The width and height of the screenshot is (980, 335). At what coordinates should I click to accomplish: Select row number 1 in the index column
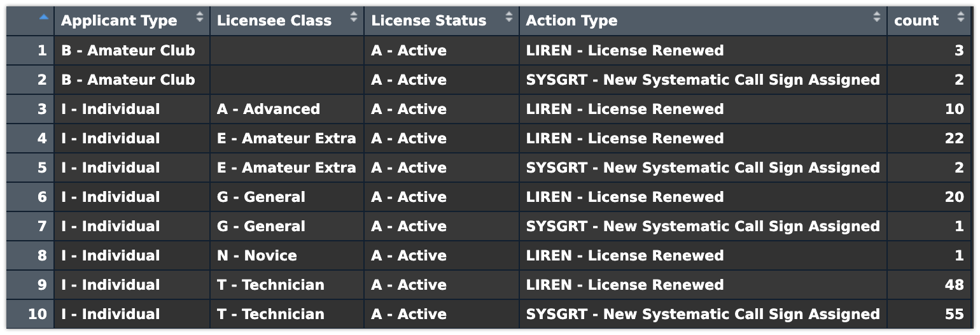pos(42,50)
